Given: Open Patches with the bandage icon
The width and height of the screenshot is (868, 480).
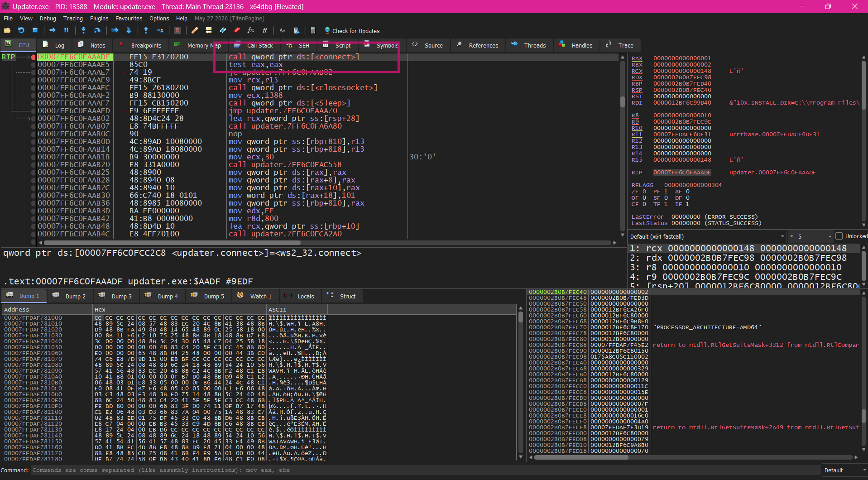Looking at the screenshot, I should coord(195,30).
